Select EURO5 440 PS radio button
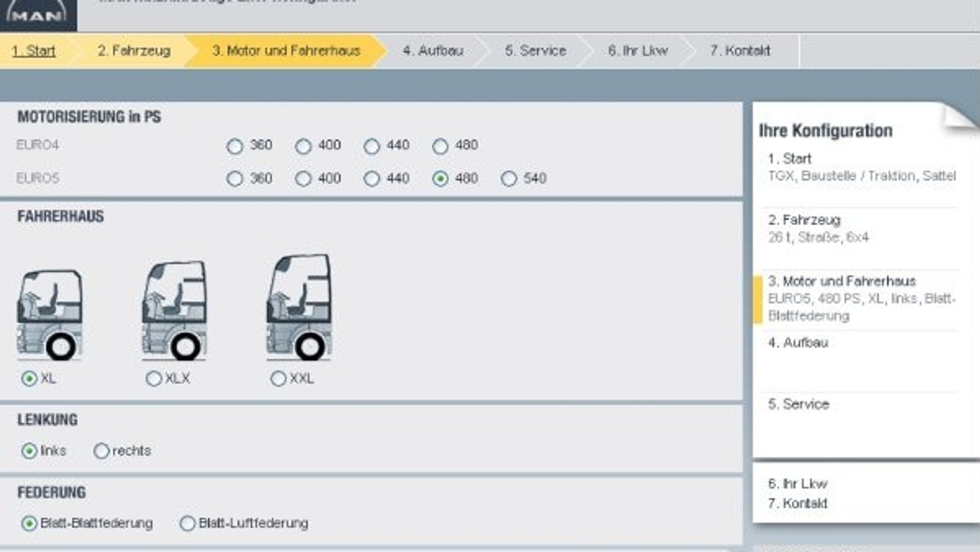 coord(371,179)
